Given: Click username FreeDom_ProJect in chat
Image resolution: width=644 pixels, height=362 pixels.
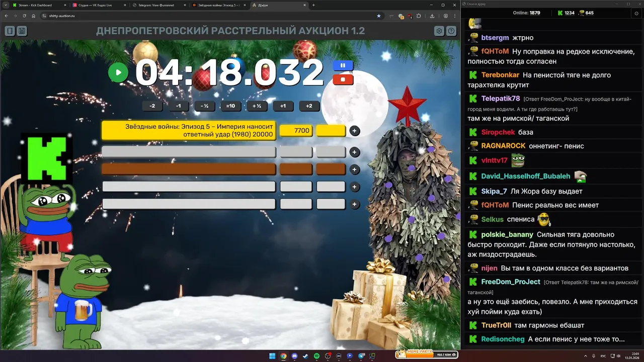Looking at the screenshot, I should pos(511,282).
